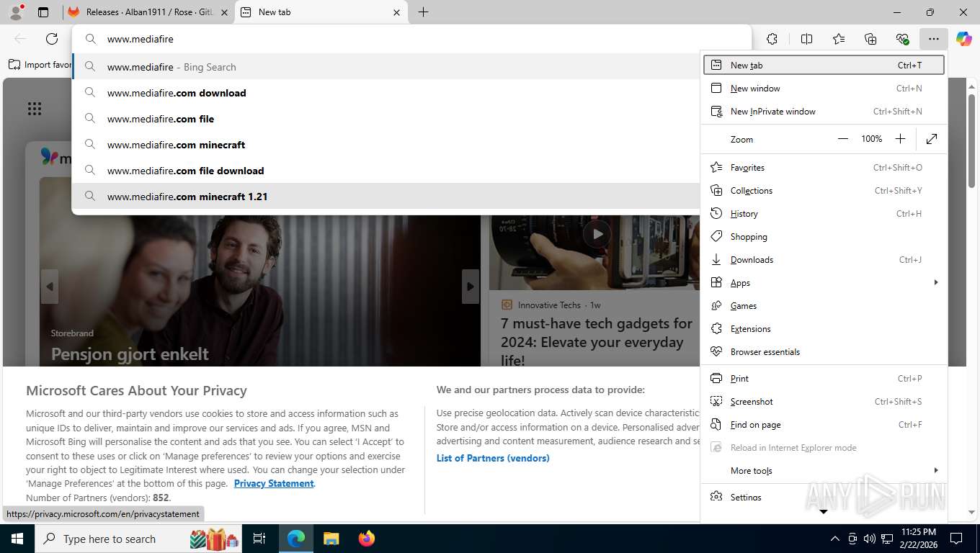
Task: Open the '7 must-have tech gadgets' article
Action: (x=597, y=341)
